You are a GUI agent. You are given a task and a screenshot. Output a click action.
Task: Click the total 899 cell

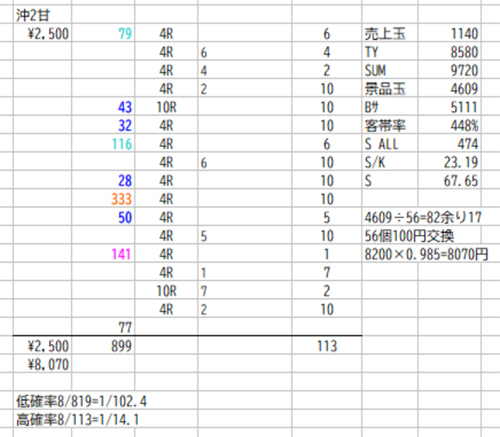click(121, 346)
